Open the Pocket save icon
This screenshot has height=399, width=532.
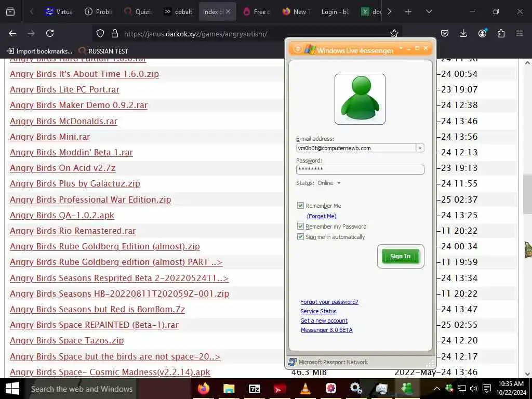pos(445,33)
